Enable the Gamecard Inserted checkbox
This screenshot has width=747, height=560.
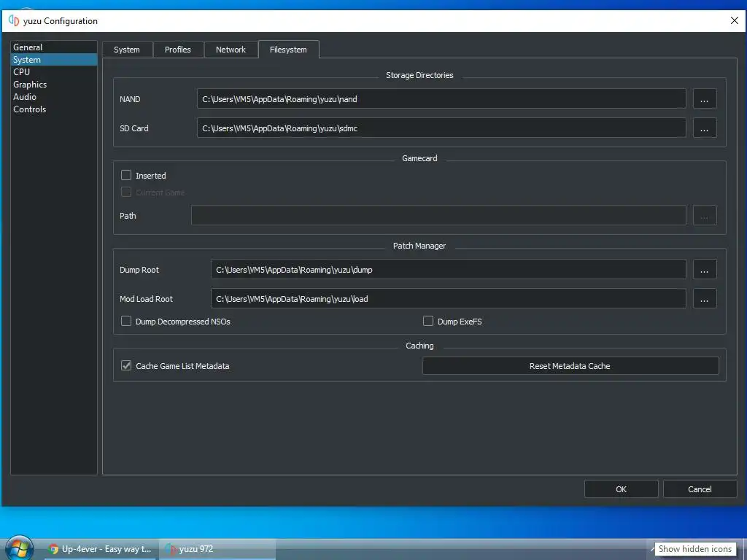coord(126,175)
